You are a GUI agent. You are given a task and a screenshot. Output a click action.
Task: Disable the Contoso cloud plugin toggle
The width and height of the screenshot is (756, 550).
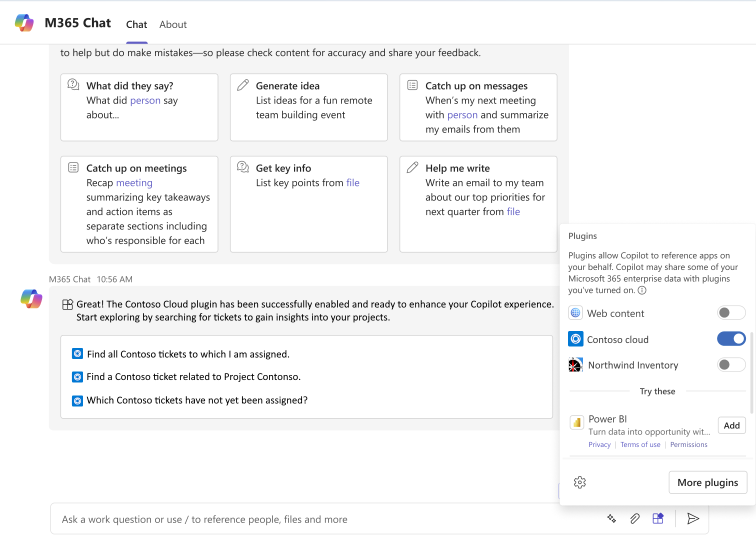tap(731, 339)
